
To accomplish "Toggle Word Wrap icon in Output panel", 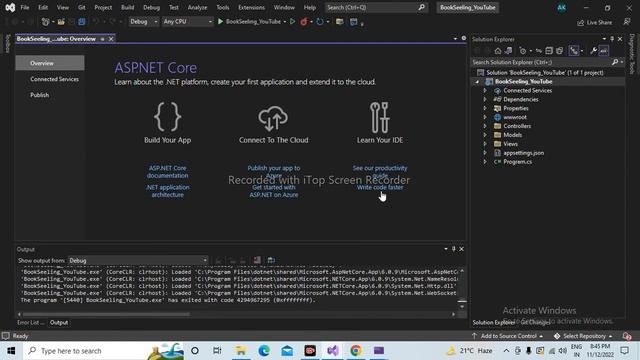I will tap(271, 260).
